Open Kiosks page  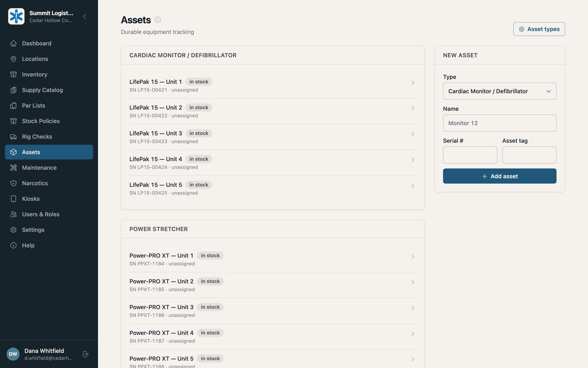[49, 199]
